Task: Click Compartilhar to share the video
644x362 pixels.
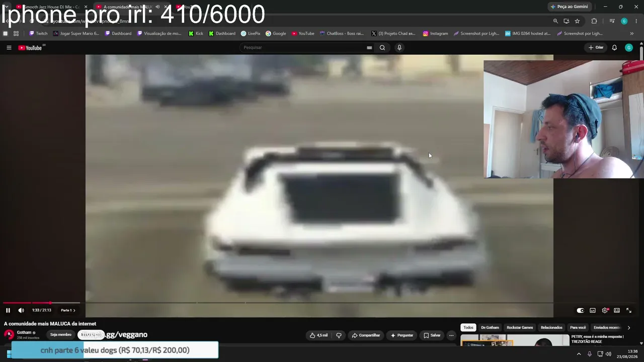Action: click(366, 335)
